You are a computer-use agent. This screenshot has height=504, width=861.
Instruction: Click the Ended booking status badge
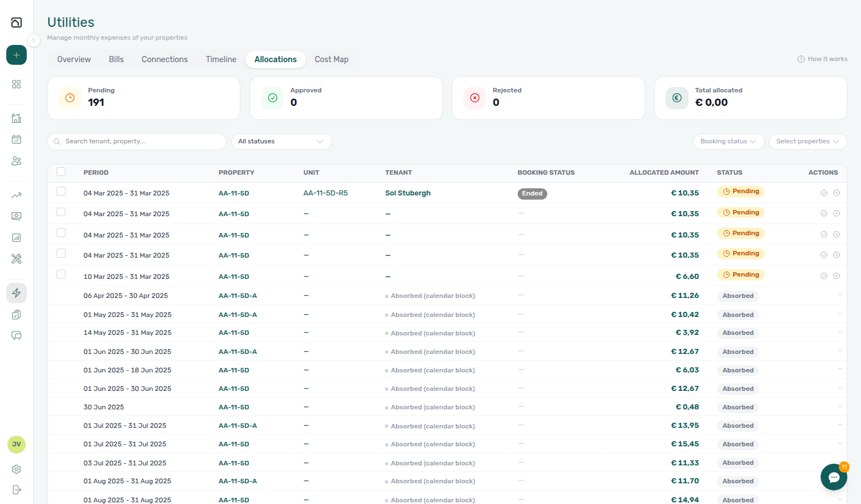tap(532, 194)
